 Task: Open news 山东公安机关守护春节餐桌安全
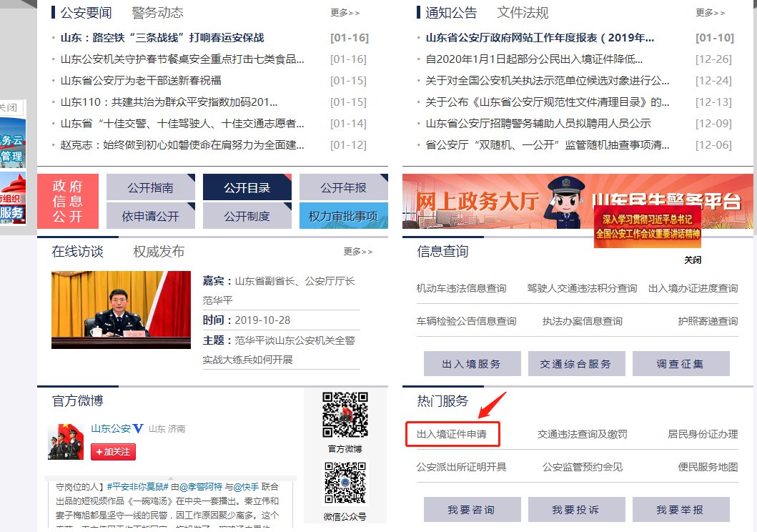(182, 59)
